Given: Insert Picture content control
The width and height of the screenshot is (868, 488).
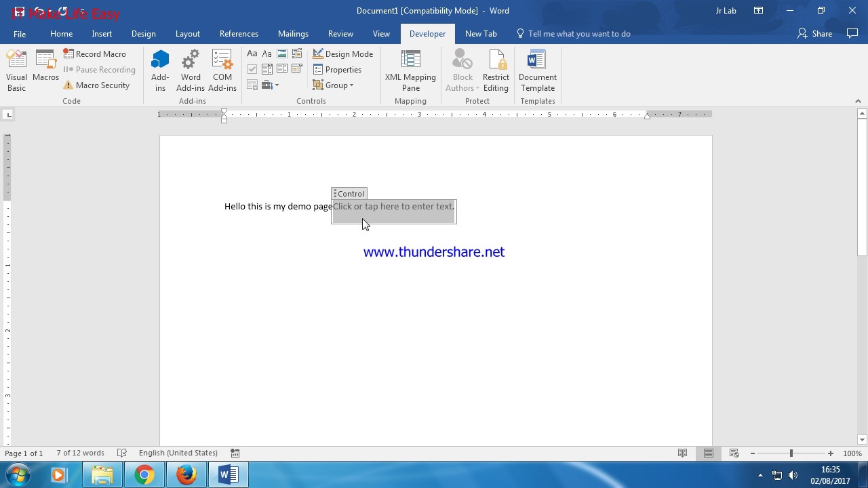Looking at the screenshot, I should coord(282,54).
